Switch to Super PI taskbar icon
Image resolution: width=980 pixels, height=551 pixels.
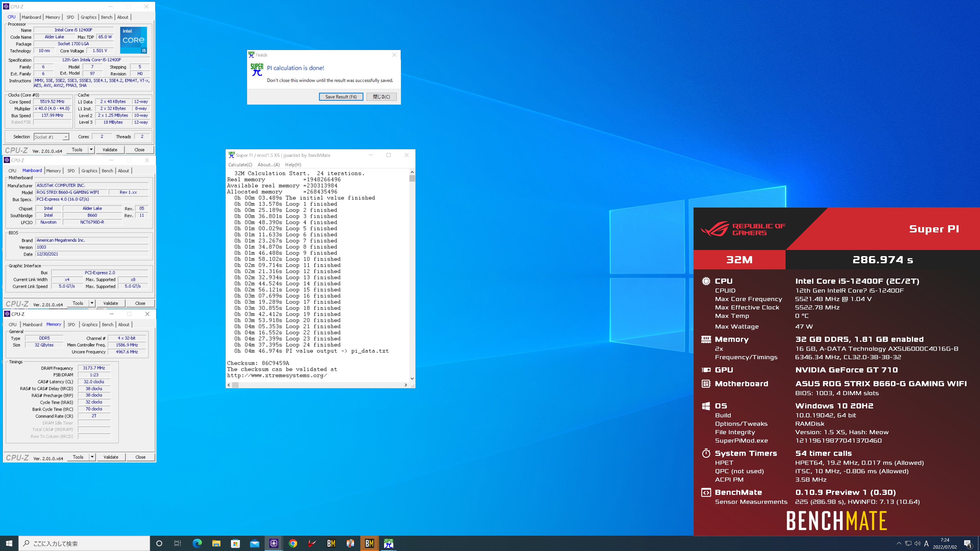(x=388, y=543)
